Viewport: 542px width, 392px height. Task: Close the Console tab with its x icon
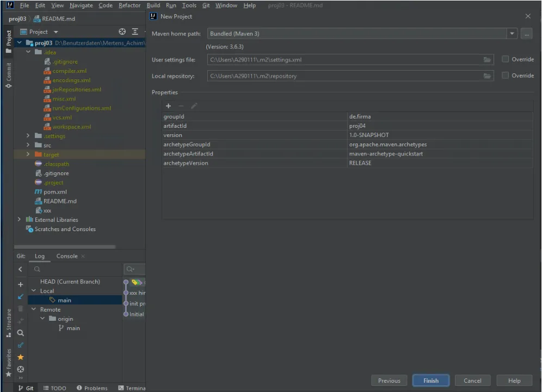(83, 256)
